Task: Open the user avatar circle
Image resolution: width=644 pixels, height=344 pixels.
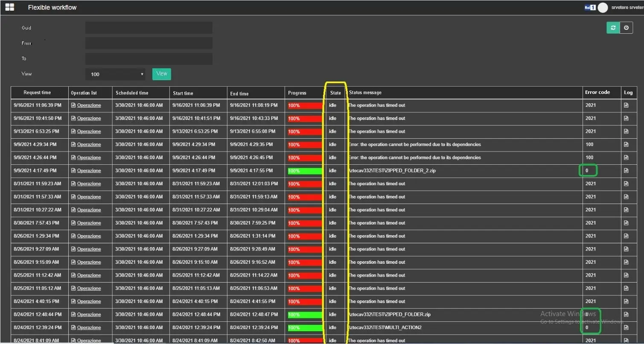Action: point(603,7)
